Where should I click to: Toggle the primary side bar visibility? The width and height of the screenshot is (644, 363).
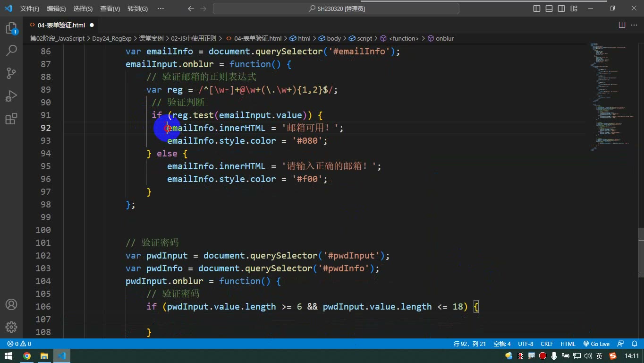pos(537,9)
